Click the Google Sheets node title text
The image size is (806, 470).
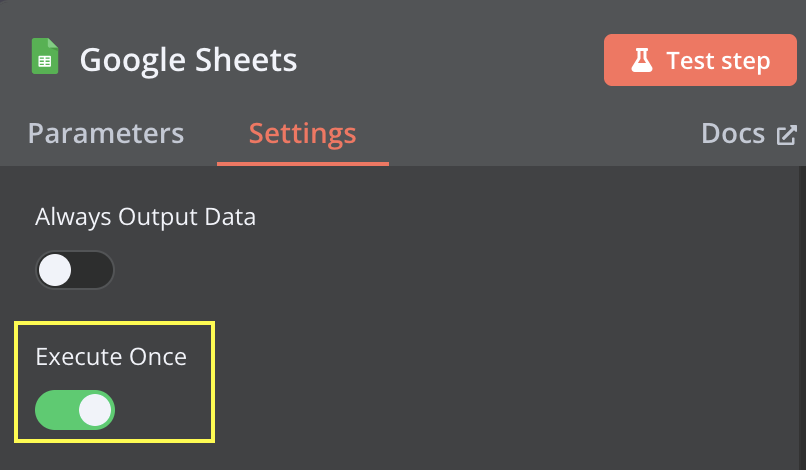point(188,60)
